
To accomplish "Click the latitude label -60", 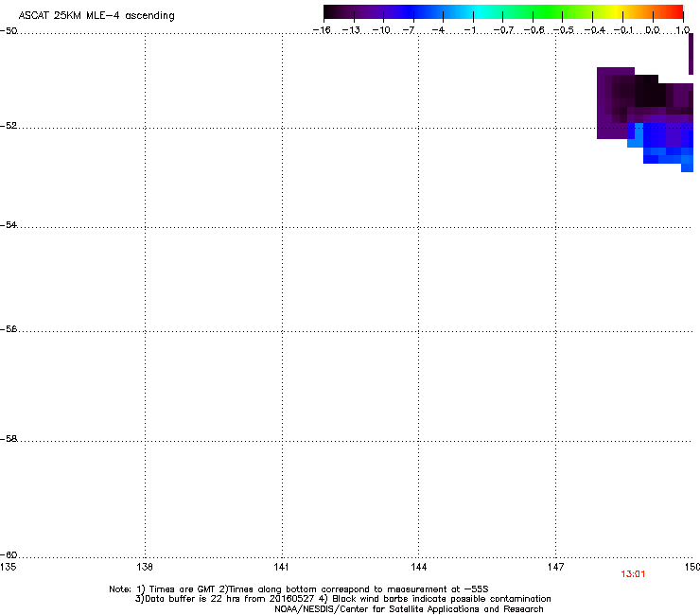I will pos(9,555).
